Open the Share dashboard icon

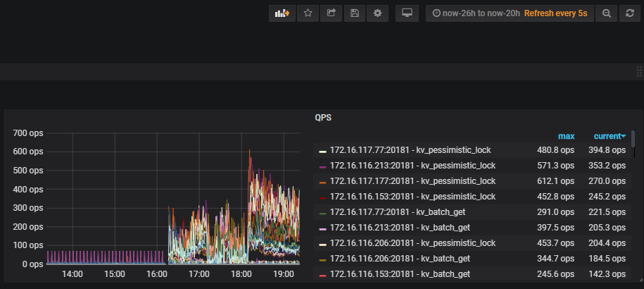332,13
